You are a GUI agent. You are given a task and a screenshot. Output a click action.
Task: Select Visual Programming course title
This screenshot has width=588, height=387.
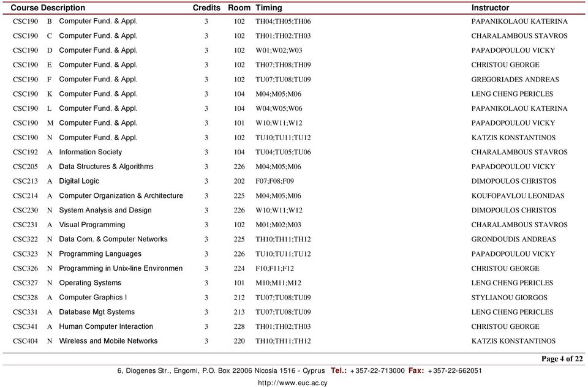[92, 225]
